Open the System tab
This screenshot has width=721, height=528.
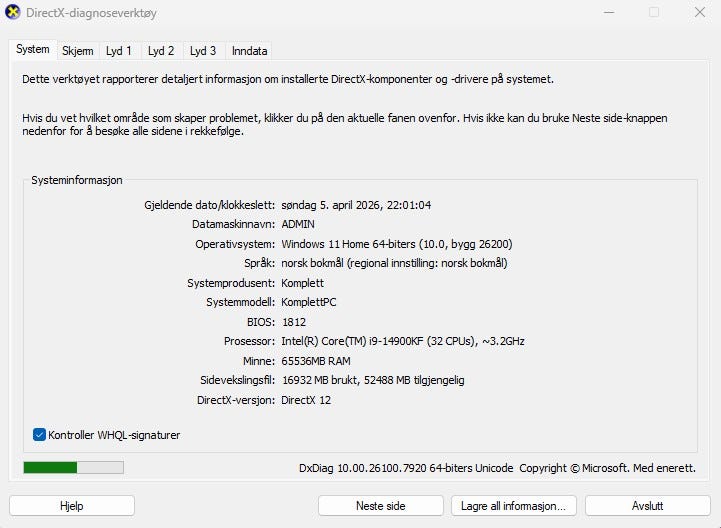(x=33, y=50)
